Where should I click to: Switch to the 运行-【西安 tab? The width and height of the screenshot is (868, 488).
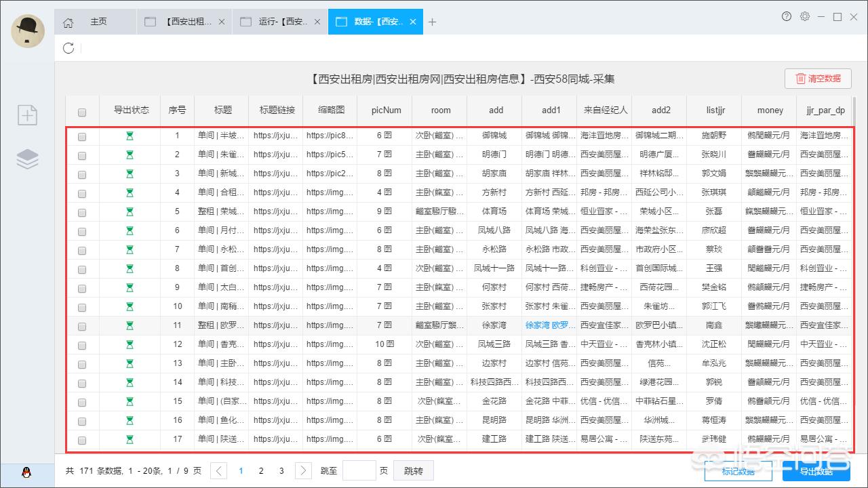point(282,22)
